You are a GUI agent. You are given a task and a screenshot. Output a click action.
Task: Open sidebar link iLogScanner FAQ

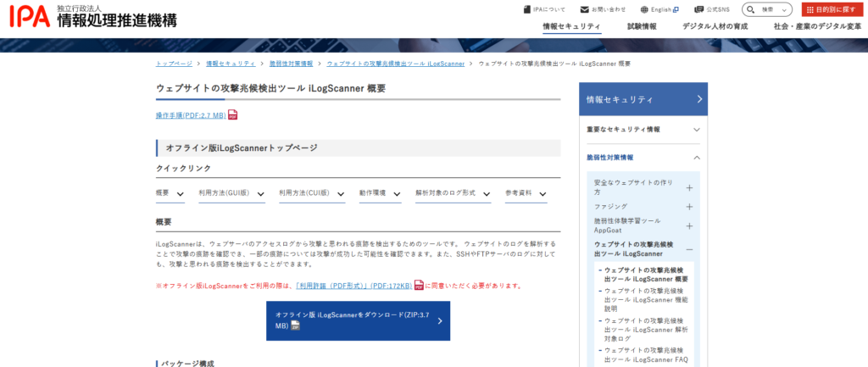646,355
